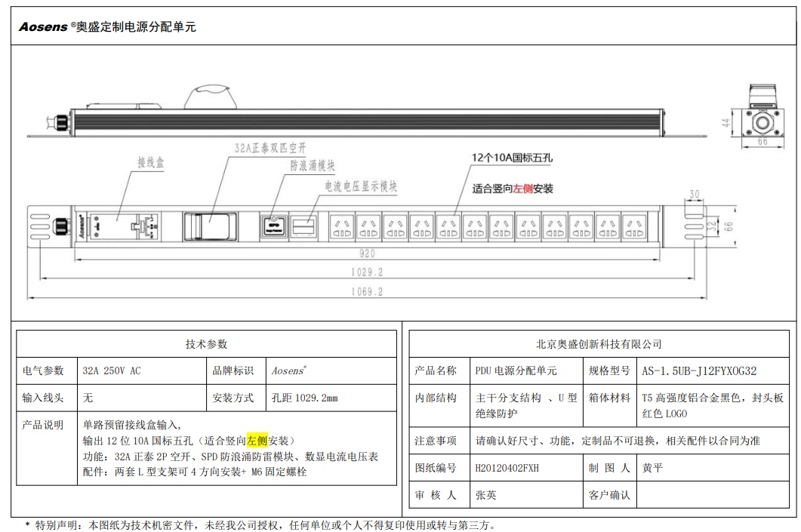801x532 pixels.
Task: Click the SPD surge module drawing
Action: (x=274, y=226)
